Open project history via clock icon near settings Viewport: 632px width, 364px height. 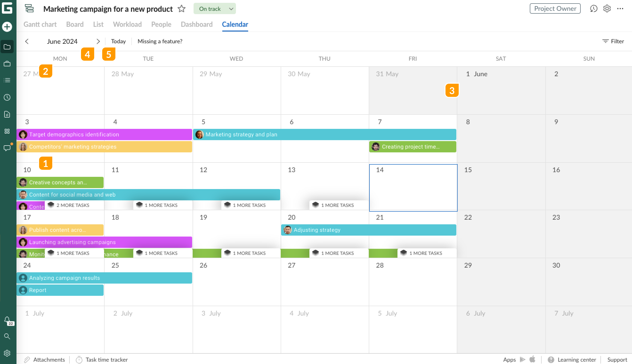coord(593,8)
